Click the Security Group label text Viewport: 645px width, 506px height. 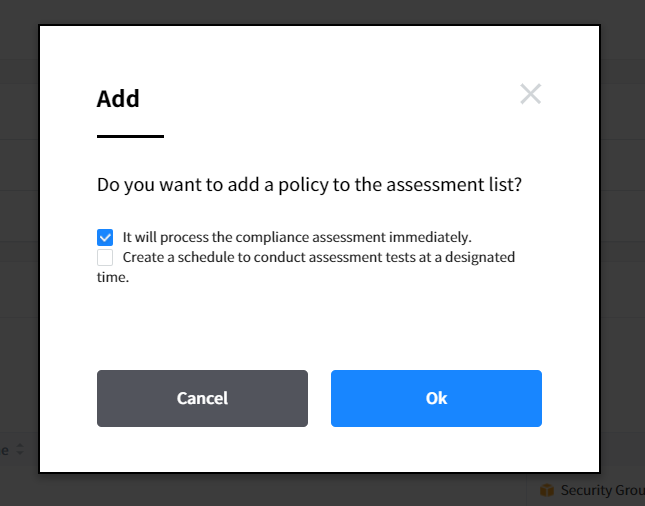pos(601,490)
